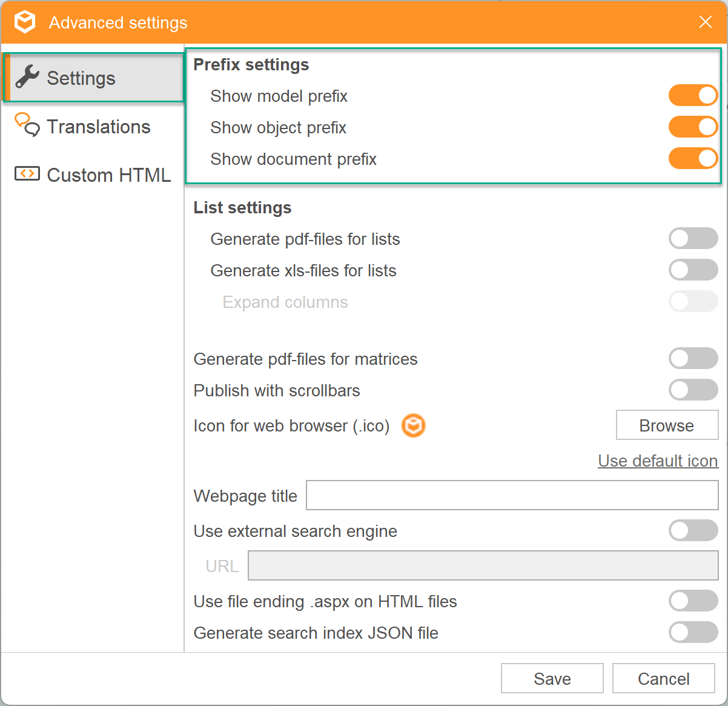Image resolution: width=728 pixels, height=706 pixels.
Task: Click the Prefix settings heading
Action: point(251,64)
